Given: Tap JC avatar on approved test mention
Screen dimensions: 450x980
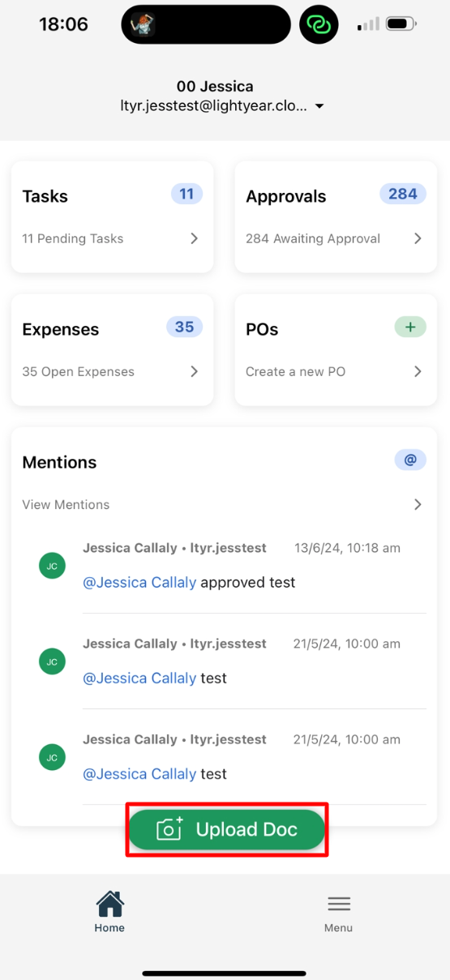Looking at the screenshot, I should click(x=52, y=566).
